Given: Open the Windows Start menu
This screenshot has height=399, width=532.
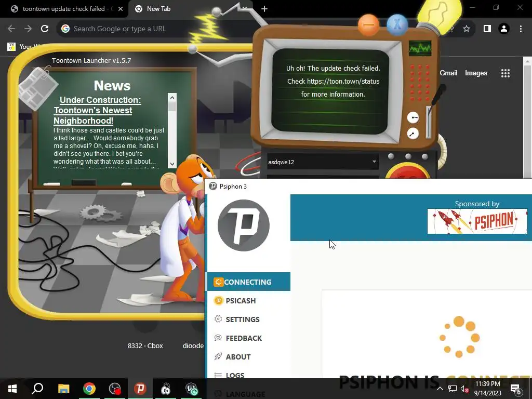Looking at the screenshot, I should 12,389.
